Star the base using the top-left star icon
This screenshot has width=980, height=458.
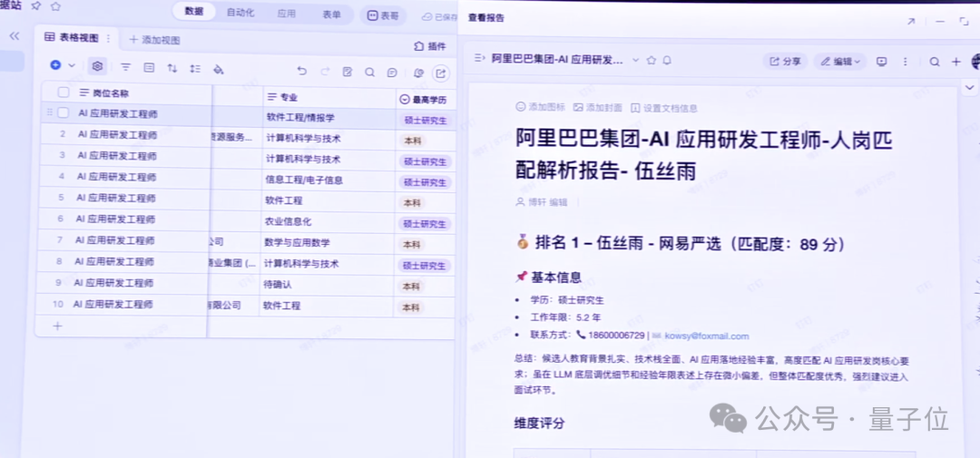tap(55, 5)
